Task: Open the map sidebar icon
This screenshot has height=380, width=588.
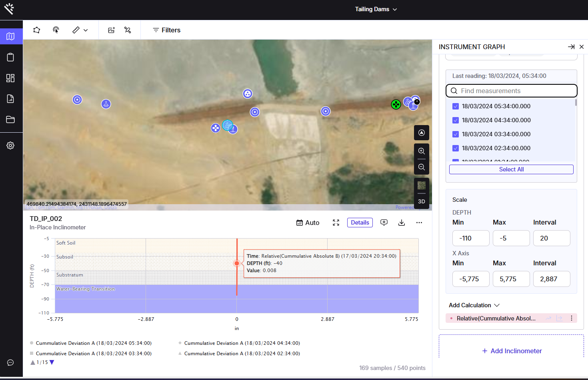Action: 11,36
